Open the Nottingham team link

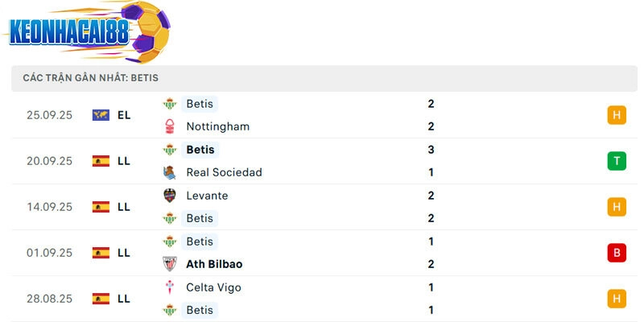coord(217,126)
